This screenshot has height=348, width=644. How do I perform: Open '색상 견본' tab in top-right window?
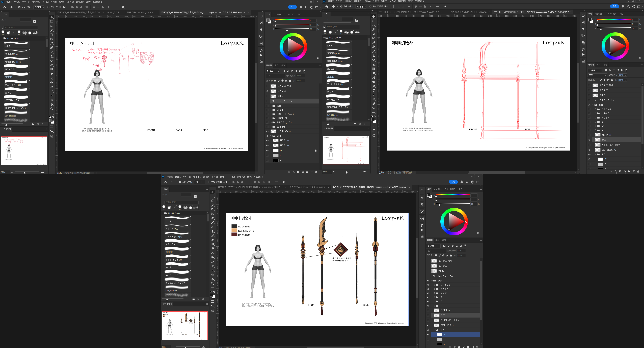(x=599, y=14)
